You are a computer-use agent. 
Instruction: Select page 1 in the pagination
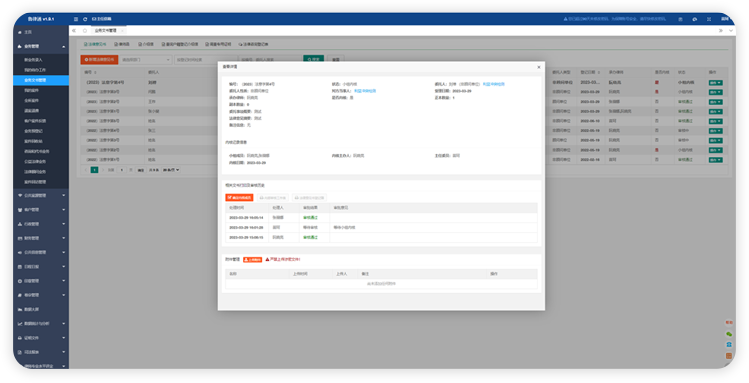click(x=95, y=170)
